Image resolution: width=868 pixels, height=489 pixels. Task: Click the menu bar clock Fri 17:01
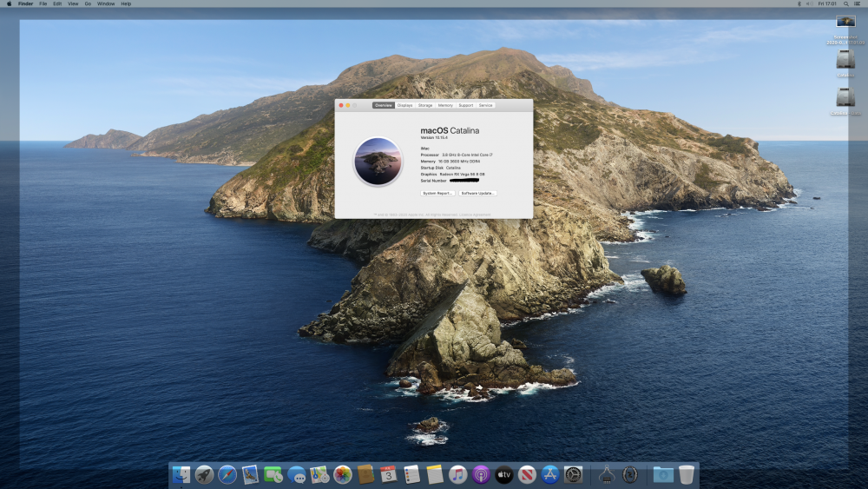click(x=827, y=3)
